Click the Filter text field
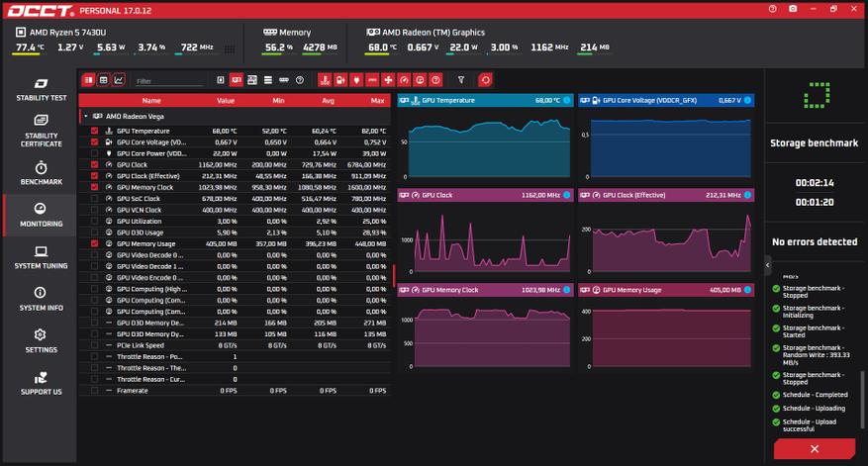 [169, 81]
